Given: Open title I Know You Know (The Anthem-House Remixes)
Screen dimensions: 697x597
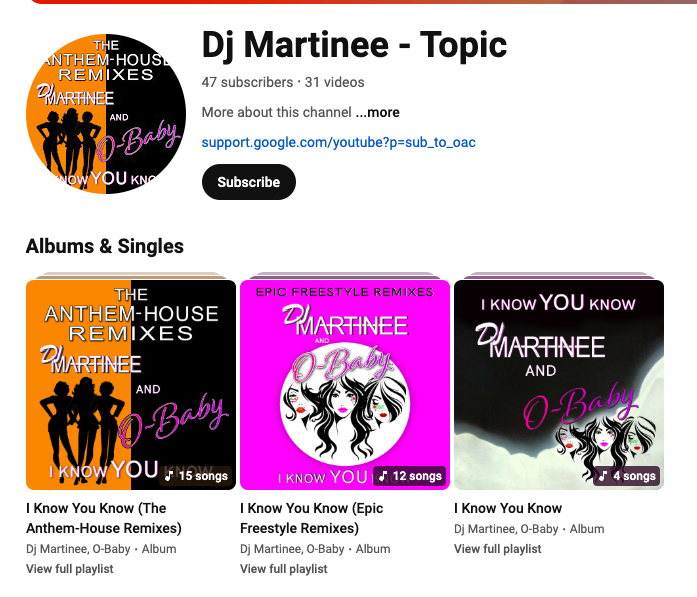Looking at the screenshot, I should 104,518.
